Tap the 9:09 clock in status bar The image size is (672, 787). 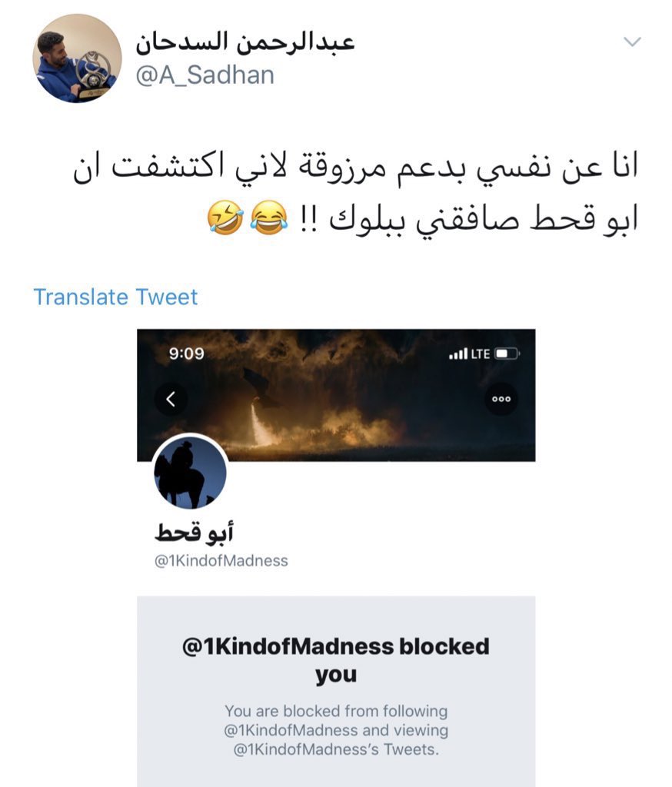click(186, 354)
